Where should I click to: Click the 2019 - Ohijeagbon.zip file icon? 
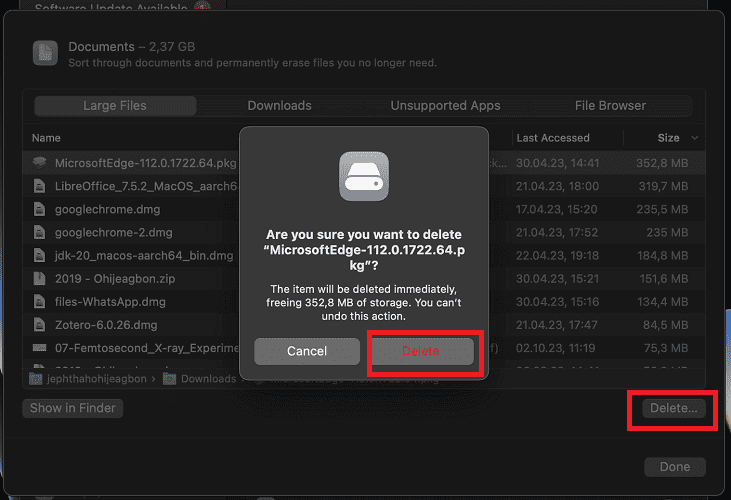pos(40,279)
